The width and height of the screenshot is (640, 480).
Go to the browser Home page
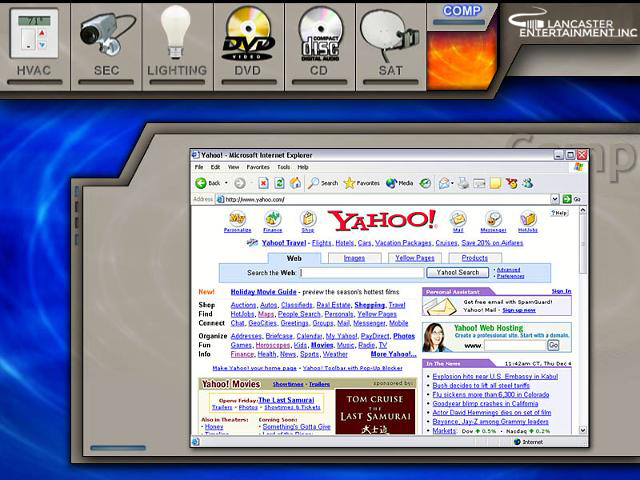[x=295, y=183]
